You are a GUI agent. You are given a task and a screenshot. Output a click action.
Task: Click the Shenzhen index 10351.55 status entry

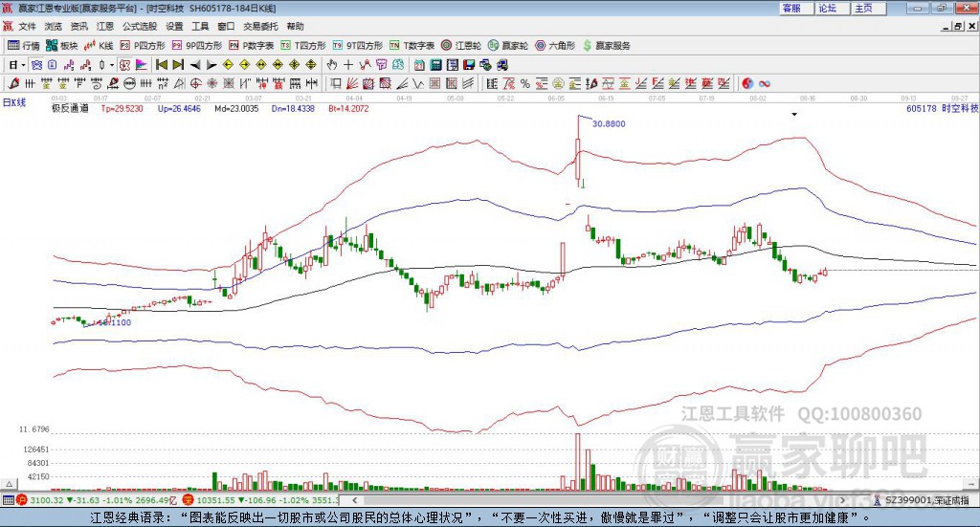click(x=260, y=500)
